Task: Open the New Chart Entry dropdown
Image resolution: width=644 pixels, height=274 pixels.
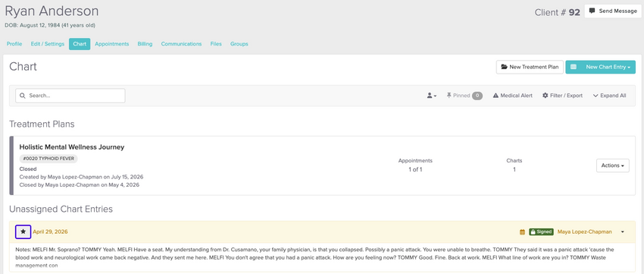Action: [601, 67]
